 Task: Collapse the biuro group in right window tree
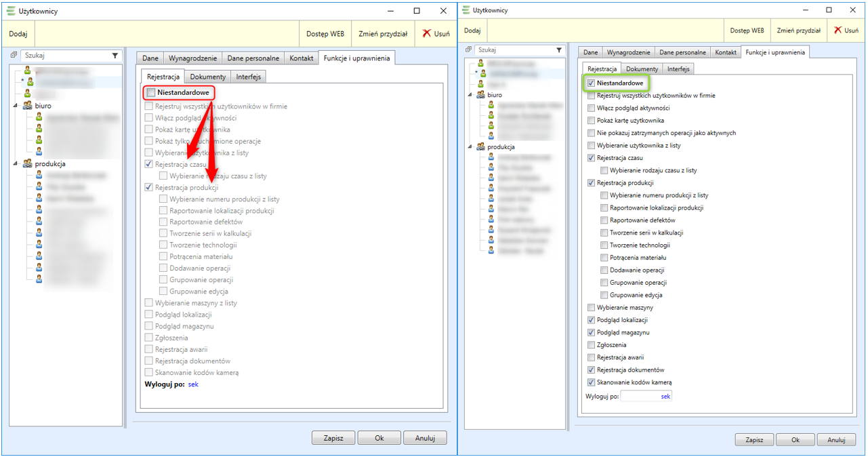(x=469, y=95)
